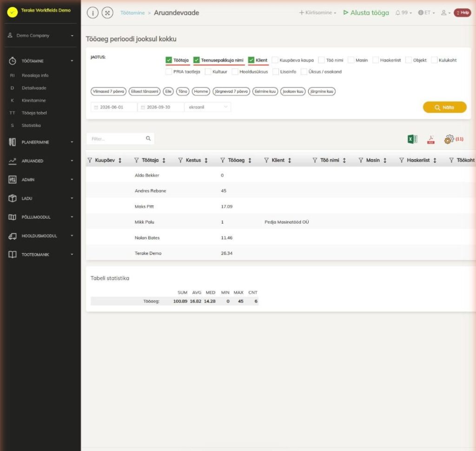Open notifications bell showing 99

point(403,13)
